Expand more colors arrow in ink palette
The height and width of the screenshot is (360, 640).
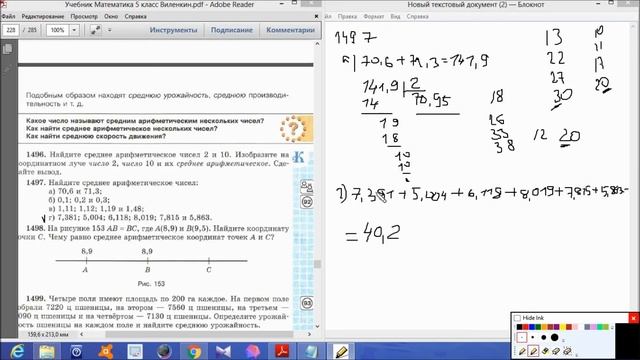point(612,327)
